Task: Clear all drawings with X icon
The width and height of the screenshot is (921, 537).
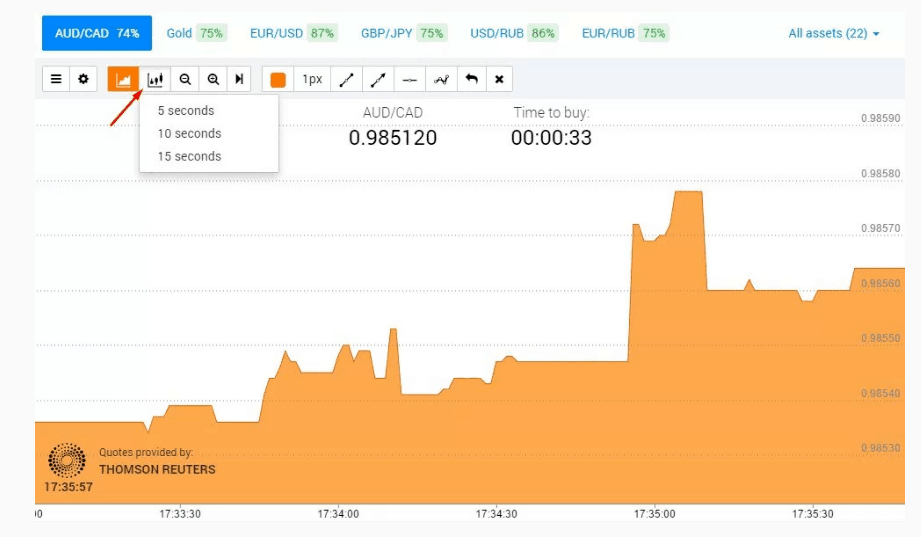Action: pyautogui.click(x=499, y=79)
